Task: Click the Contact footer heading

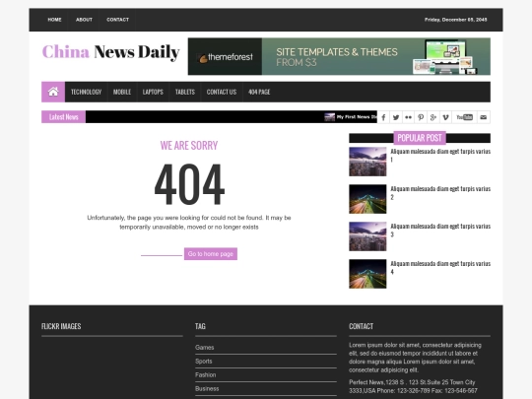Action: click(361, 326)
